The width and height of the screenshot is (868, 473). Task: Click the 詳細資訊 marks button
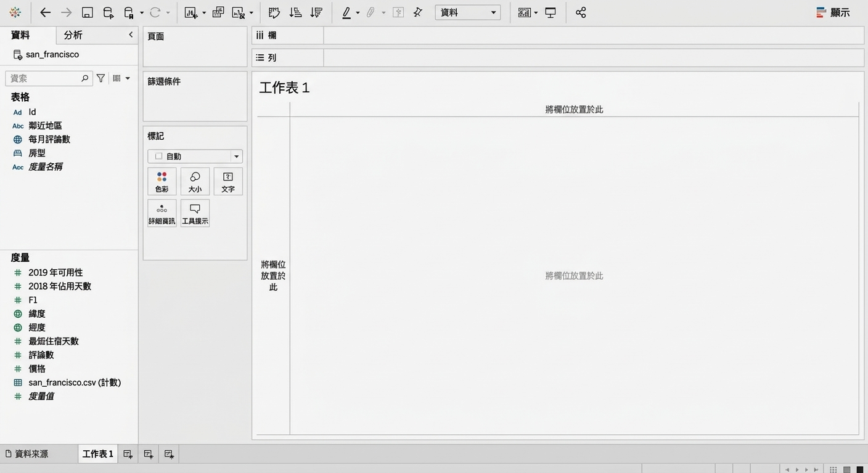(162, 213)
